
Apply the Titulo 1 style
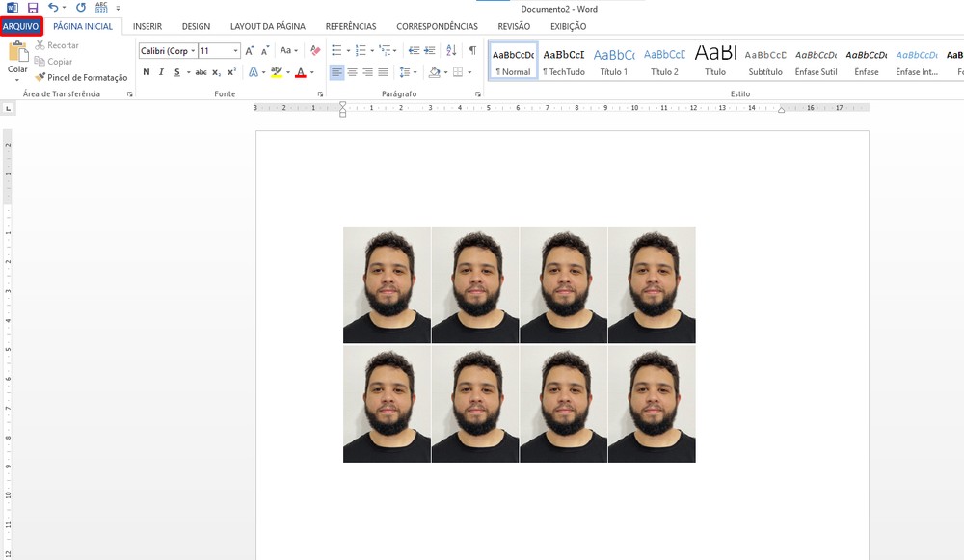point(614,62)
